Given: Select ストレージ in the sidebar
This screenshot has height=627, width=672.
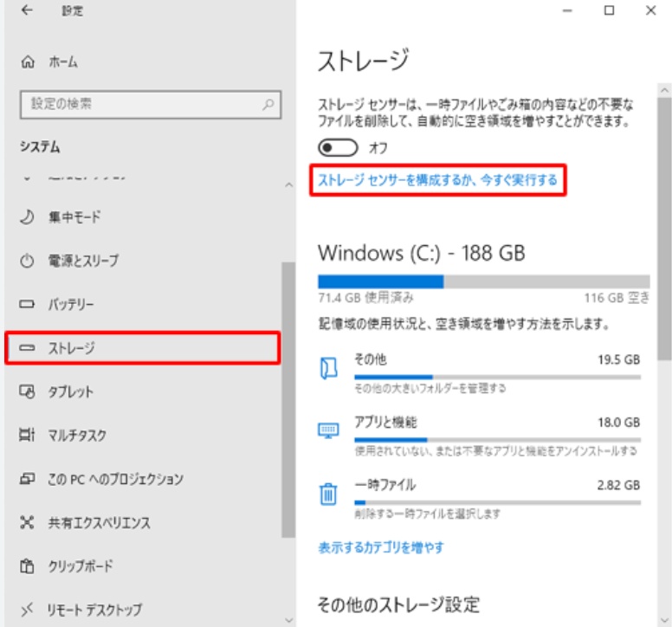Looking at the screenshot, I should click(x=143, y=347).
